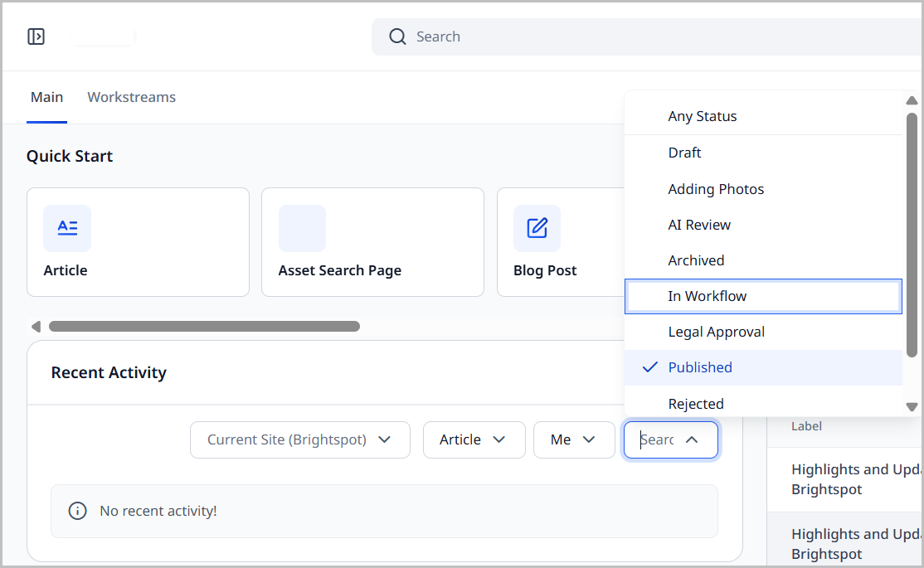Viewport: 924px width, 568px height.
Task: Switch to the Workstreams tab
Action: click(x=131, y=97)
